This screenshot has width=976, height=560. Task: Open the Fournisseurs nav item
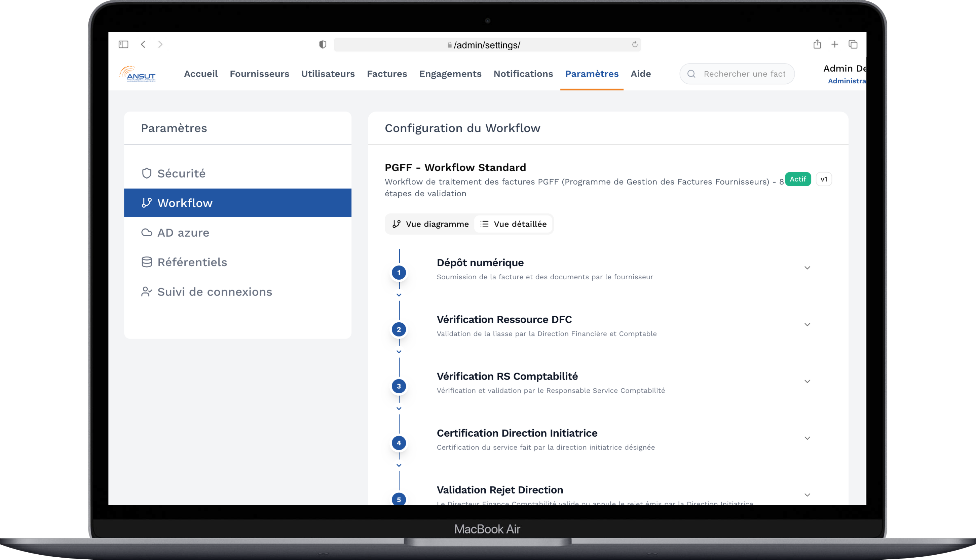(x=259, y=74)
